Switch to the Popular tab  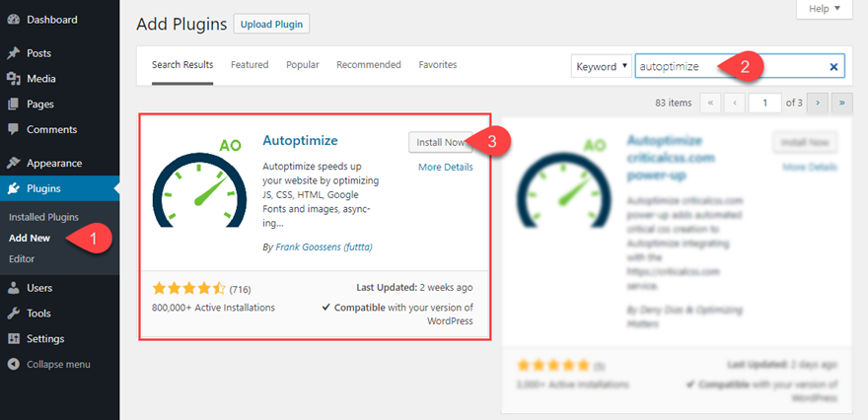[x=303, y=65]
